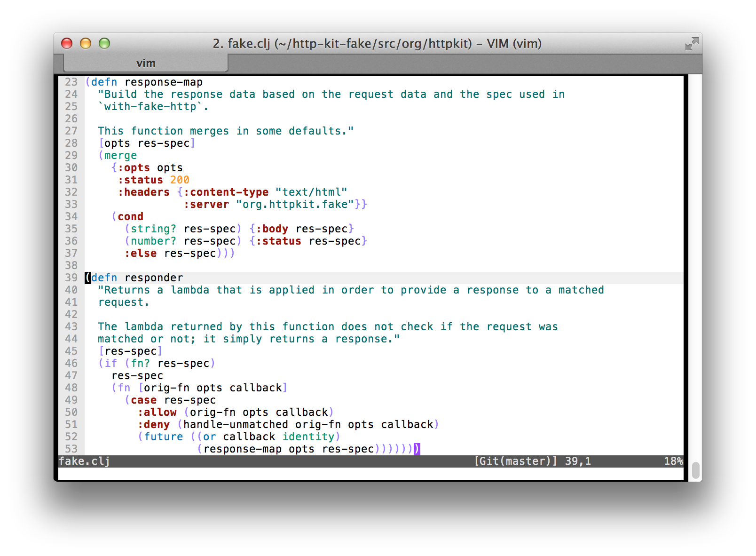Select the vim tab
The image size is (756, 556).
(146, 63)
